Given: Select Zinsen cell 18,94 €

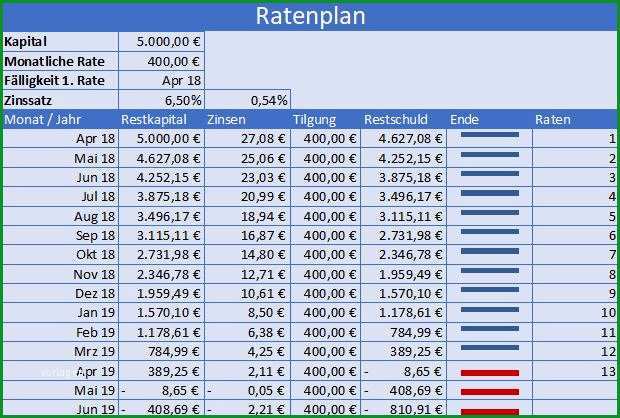Looking at the screenshot, I should [248, 216].
